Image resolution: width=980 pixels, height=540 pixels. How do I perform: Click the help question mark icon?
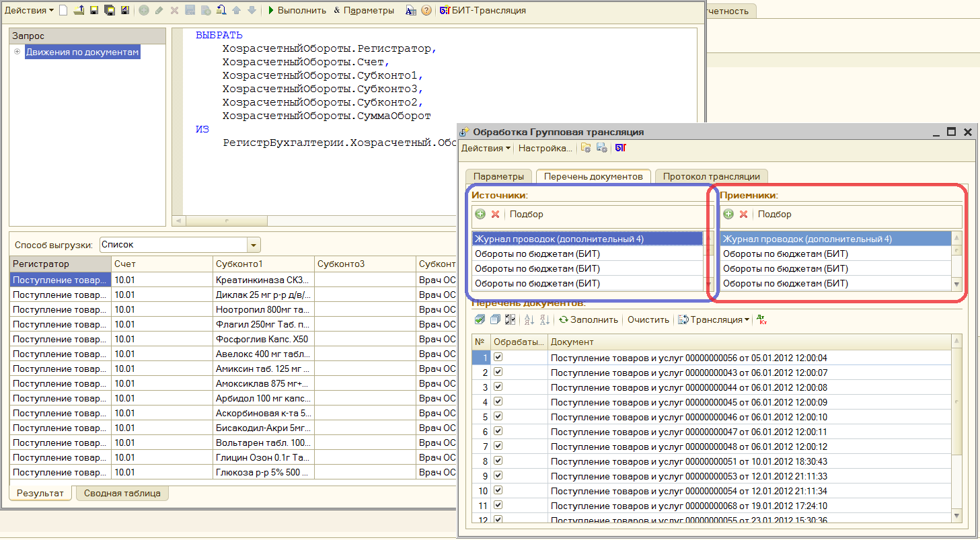coord(426,10)
